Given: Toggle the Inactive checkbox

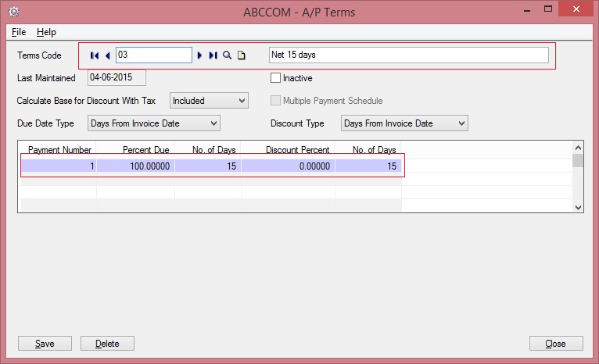Looking at the screenshot, I should [x=275, y=78].
